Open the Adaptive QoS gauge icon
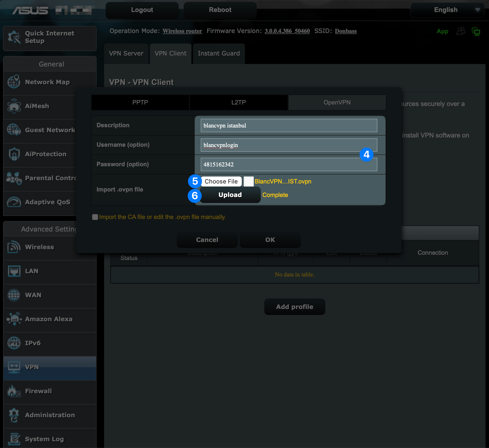This screenshot has height=448, width=489. [x=14, y=202]
